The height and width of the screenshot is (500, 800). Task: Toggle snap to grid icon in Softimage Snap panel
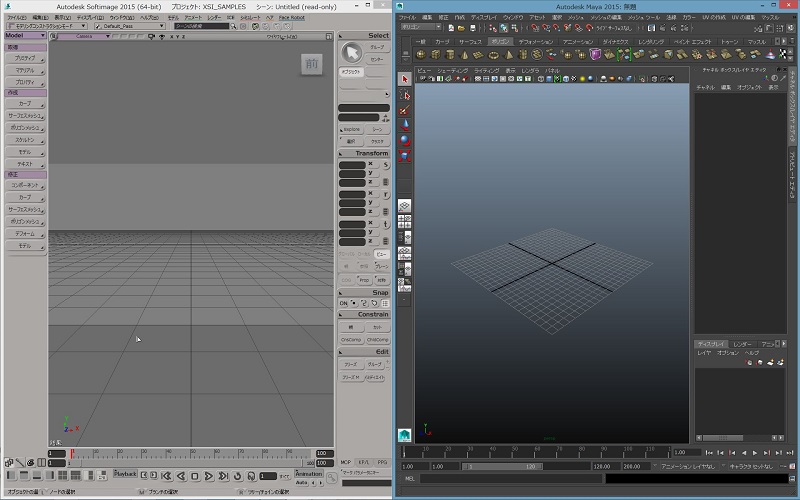pos(385,303)
